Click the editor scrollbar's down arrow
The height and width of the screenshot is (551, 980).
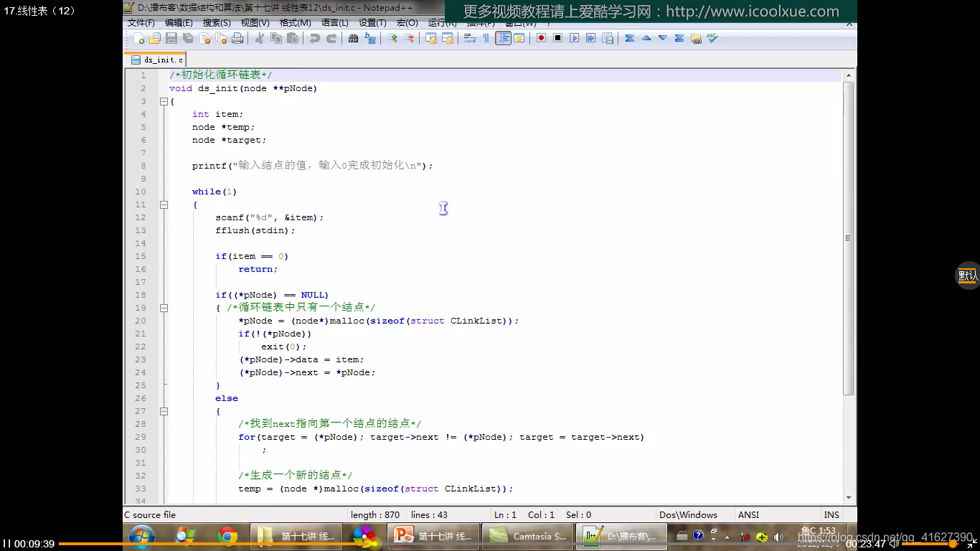click(849, 497)
